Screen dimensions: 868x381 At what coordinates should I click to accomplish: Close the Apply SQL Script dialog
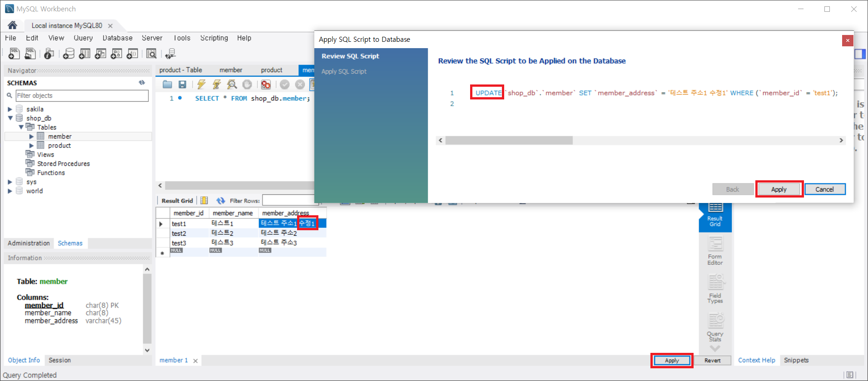pos(848,40)
